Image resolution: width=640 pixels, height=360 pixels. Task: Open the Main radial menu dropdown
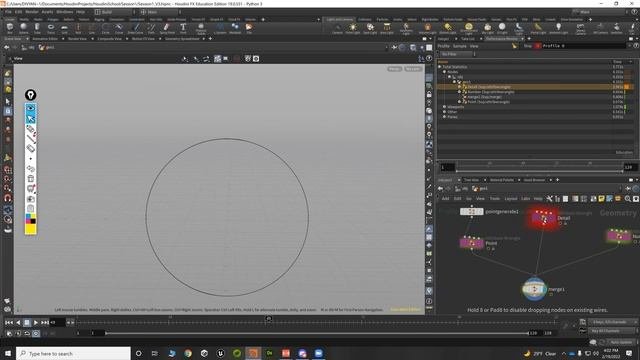pyautogui.click(x=160, y=12)
